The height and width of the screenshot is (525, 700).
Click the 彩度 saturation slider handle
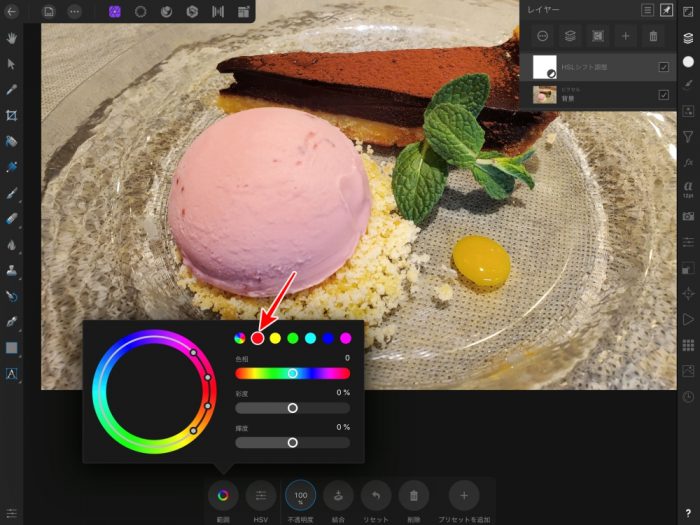[x=292, y=408]
